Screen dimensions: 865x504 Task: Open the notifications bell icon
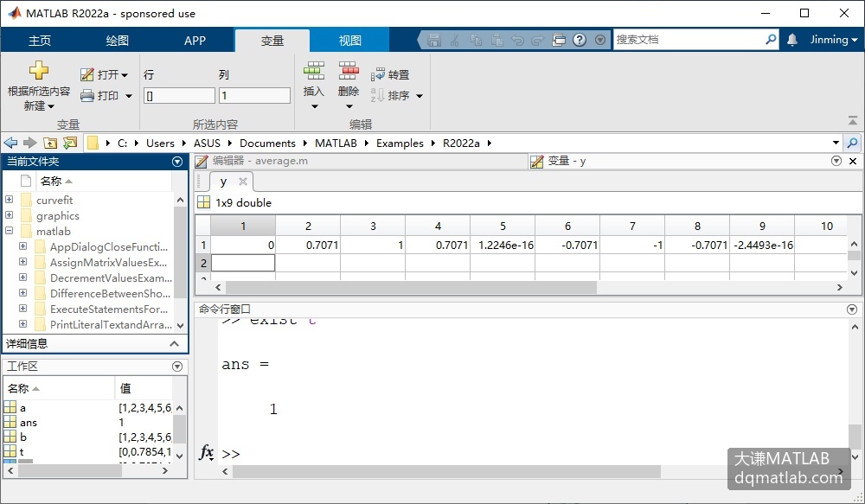pos(792,40)
